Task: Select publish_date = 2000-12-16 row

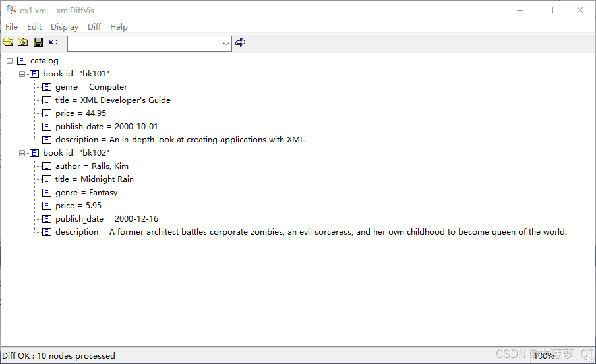Action: (x=107, y=219)
